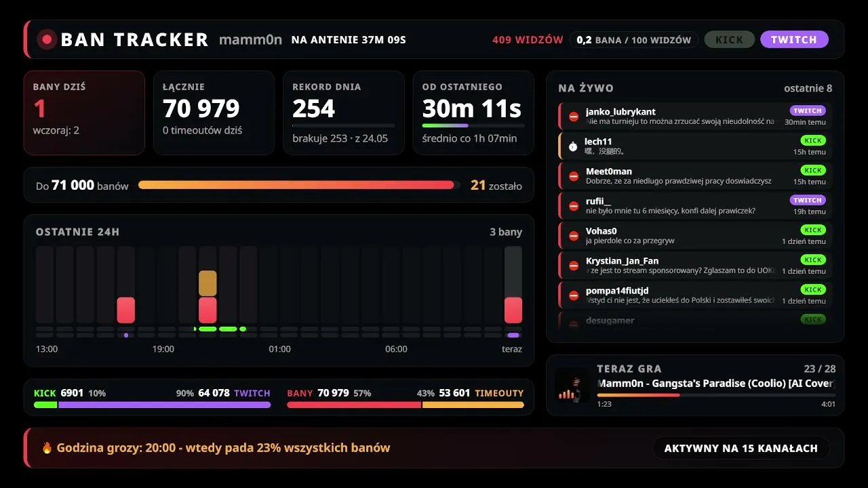868x488 pixels.
Task: Click the username janko_lubrykant
Action: [620, 111]
